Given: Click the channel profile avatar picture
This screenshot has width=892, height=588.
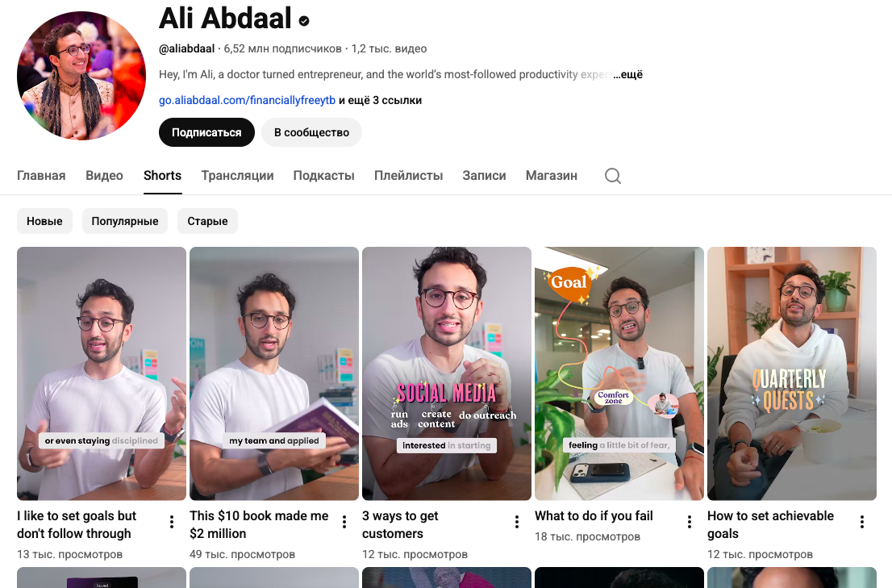Looking at the screenshot, I should (81, 76).
